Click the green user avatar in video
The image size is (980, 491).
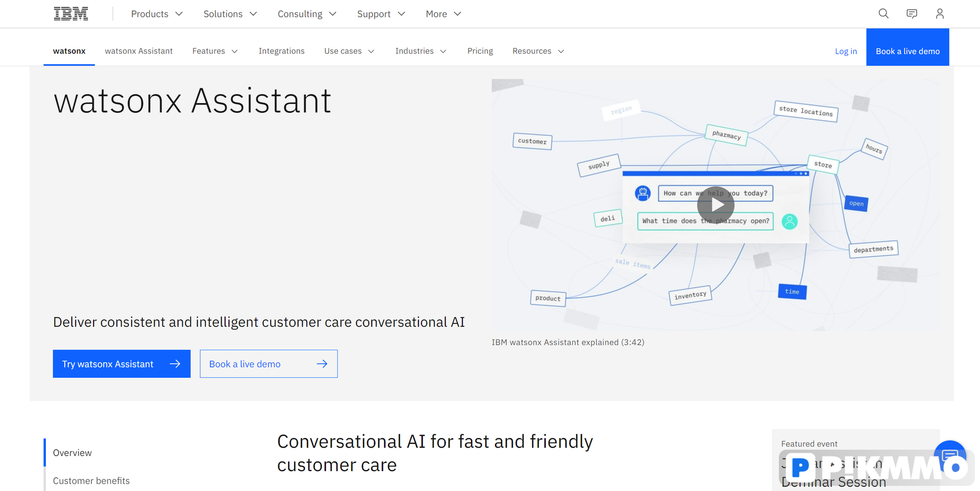coord(790,222)
